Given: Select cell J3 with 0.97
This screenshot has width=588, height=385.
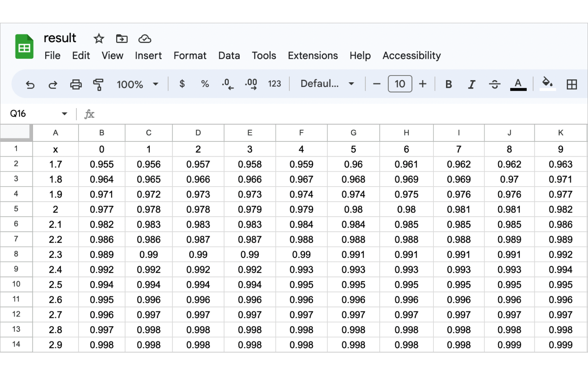Looking at the screenshot, I should tap(509, 179).
